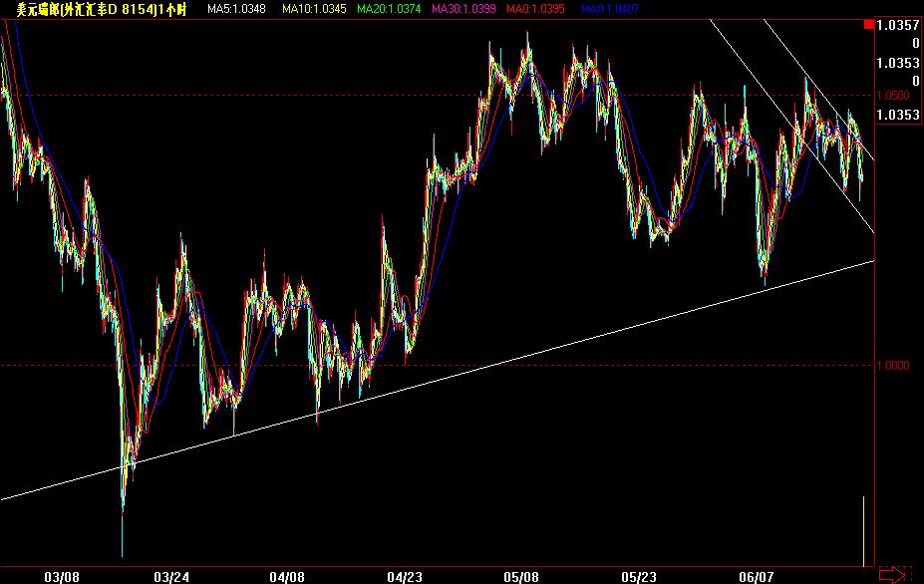Viewport: 924px width, 584px height.
Task: Click the red square marker beside 1.0357
Action: (x=869, y=24)
